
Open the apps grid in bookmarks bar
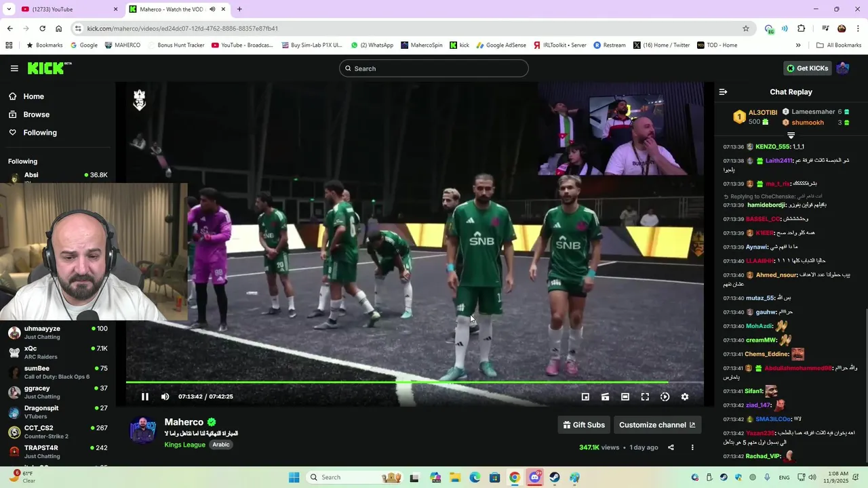[x=9, y=45]
